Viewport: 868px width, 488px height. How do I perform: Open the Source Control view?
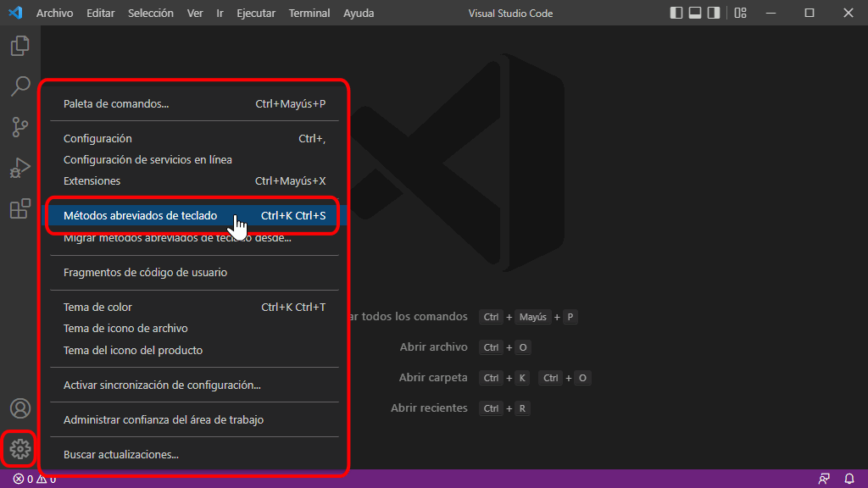pos(20,127)
